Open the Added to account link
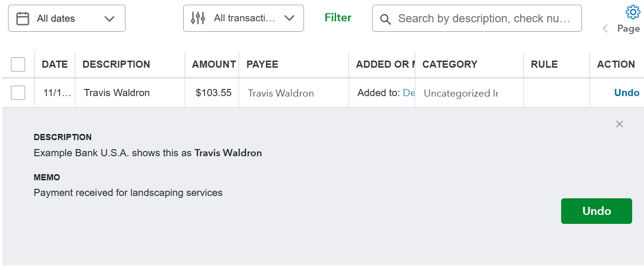Screen dimensions: 644x266 (x=409, y=93)
